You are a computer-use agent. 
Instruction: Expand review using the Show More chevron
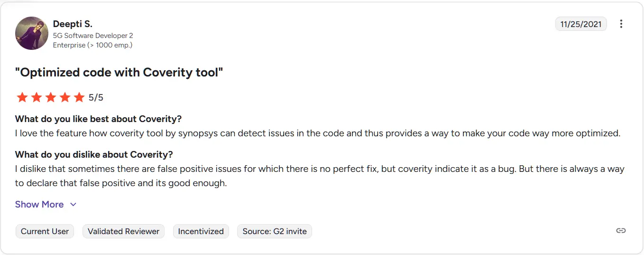coord(73,205)
